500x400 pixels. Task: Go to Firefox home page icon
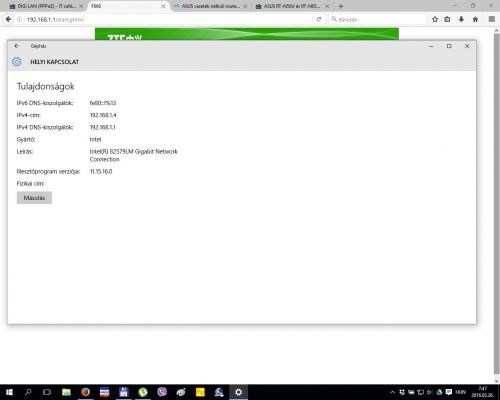[475, 19]
